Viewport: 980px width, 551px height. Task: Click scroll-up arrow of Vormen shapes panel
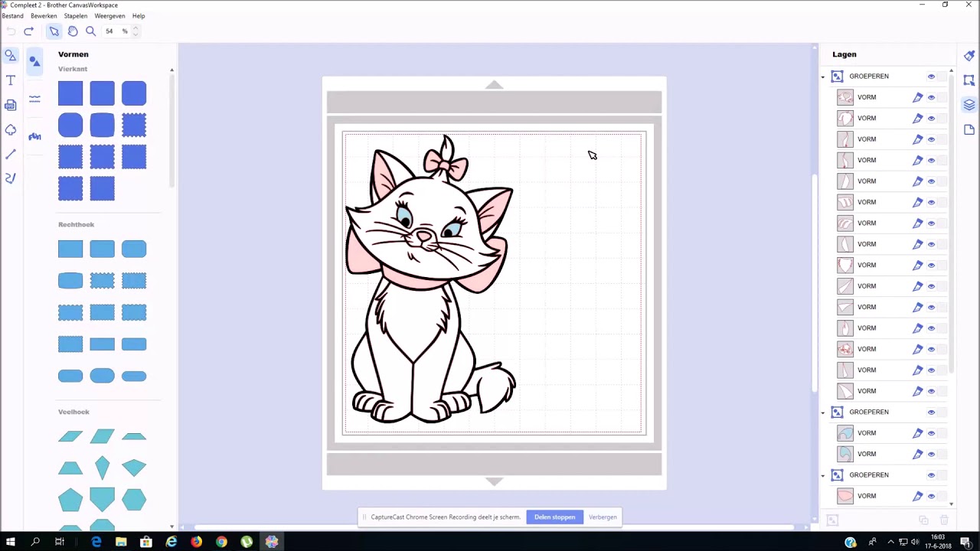click(x=171, y=70)
